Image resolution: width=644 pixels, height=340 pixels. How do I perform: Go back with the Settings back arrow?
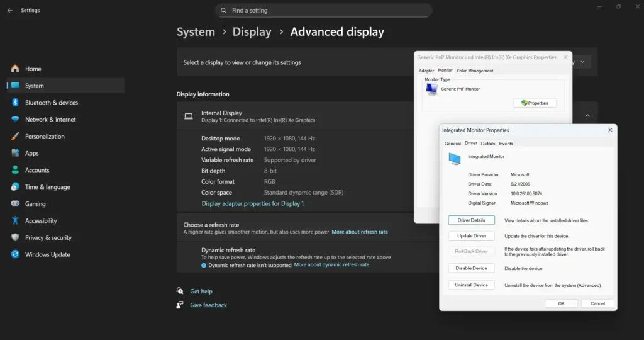(x=9, y=11)
